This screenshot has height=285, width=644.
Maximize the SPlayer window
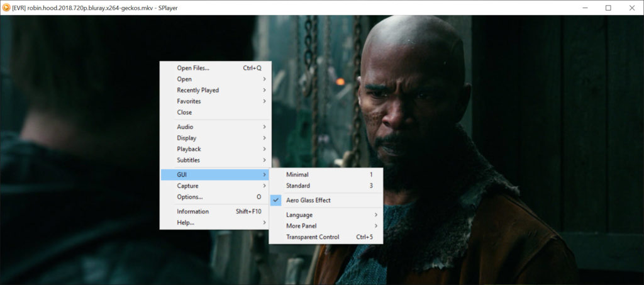(x=608, y=8)
